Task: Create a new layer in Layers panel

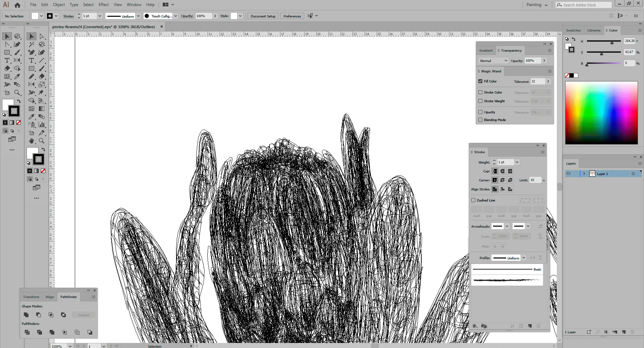Action: tap(624, 332)
